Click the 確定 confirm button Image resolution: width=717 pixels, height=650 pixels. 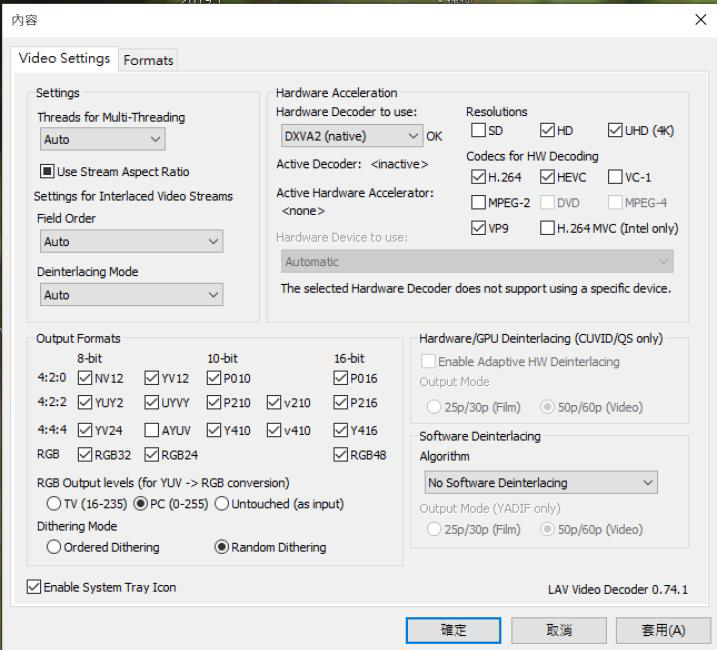coord(453,630)
